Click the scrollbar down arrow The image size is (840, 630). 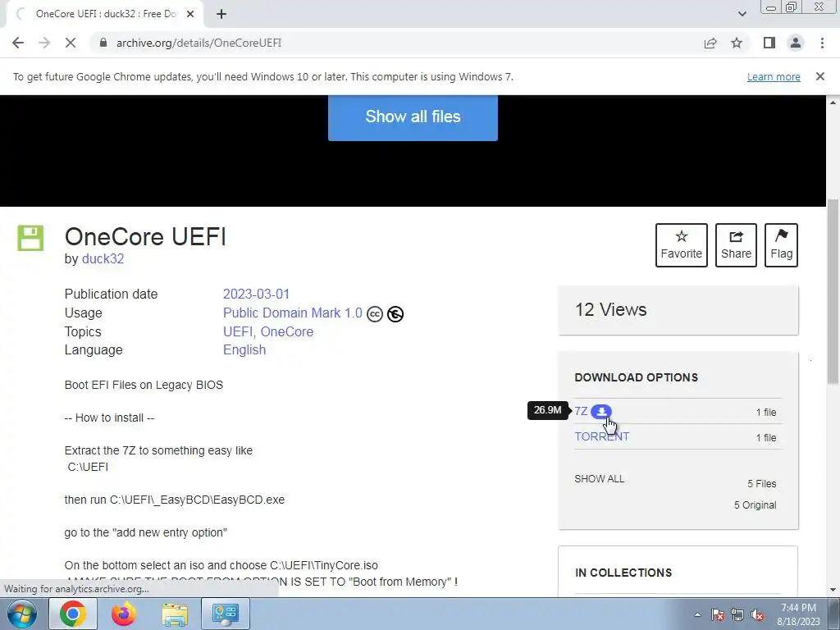pos(833,590)
